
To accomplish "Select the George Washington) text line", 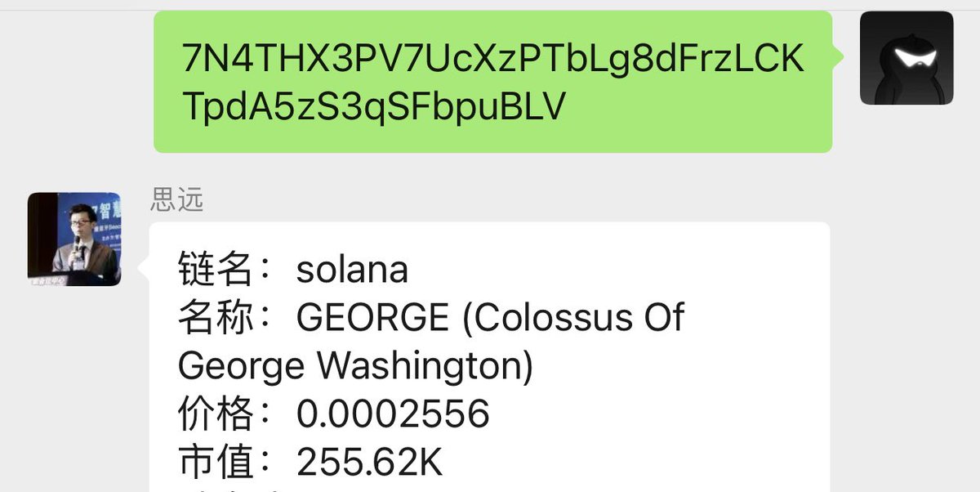I will (355, 366).
